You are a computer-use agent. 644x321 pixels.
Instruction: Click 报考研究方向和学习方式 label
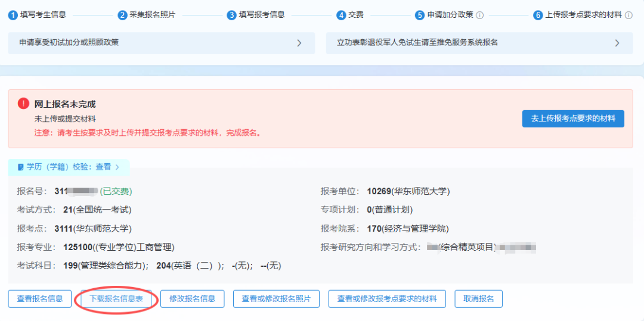pyautogui.click(x=371, y=248)
